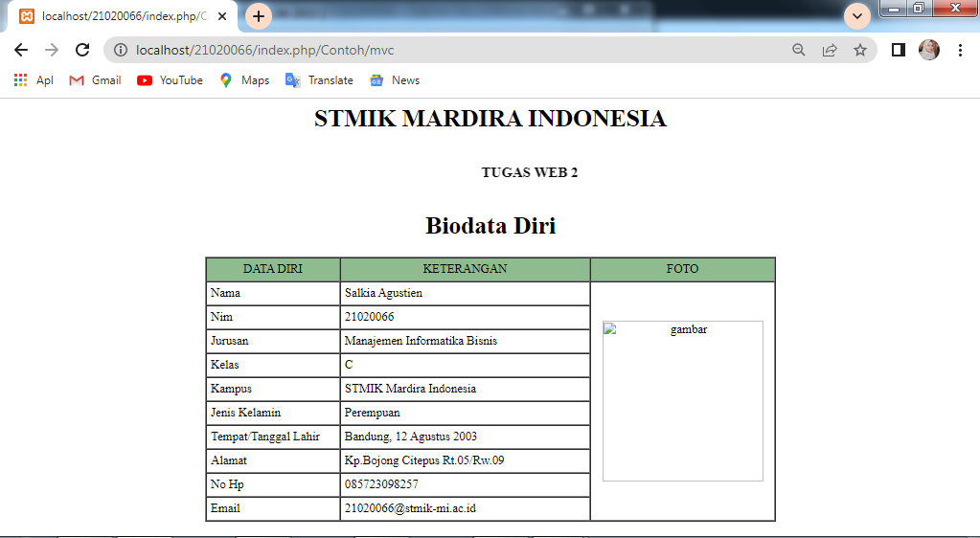
Task: Click the browser back arrow
Action: click(21, 50)
